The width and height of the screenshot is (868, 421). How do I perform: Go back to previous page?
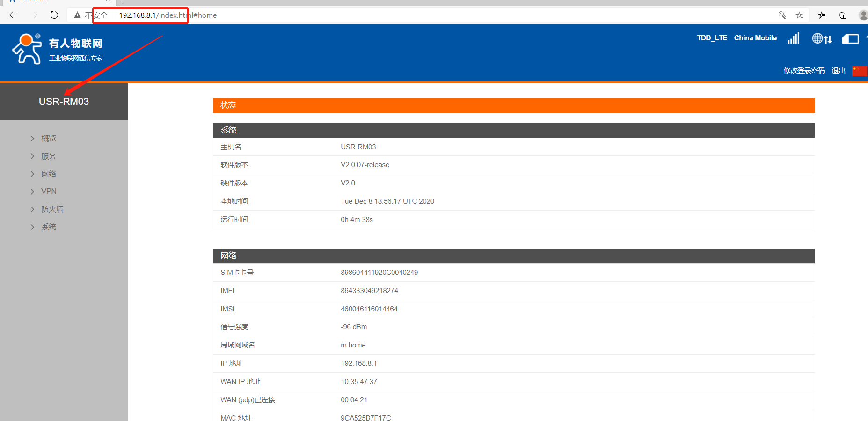tap(13, 15)
